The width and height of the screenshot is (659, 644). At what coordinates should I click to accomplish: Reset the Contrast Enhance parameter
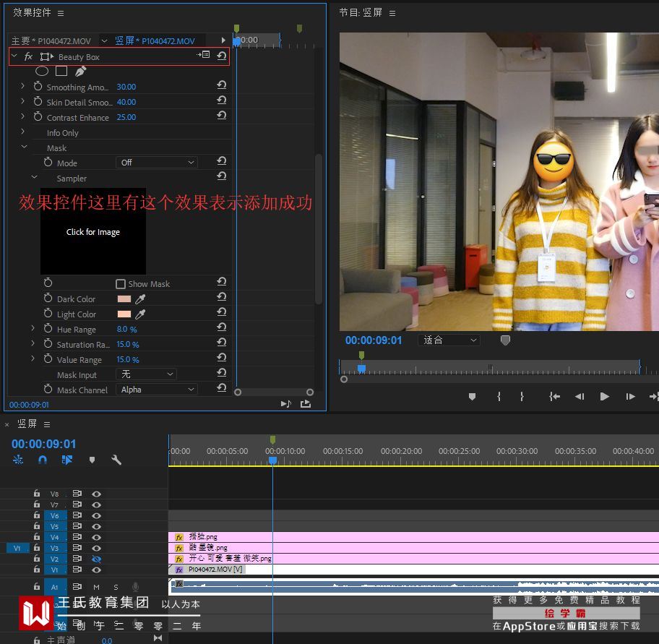[x=222, y=116]
